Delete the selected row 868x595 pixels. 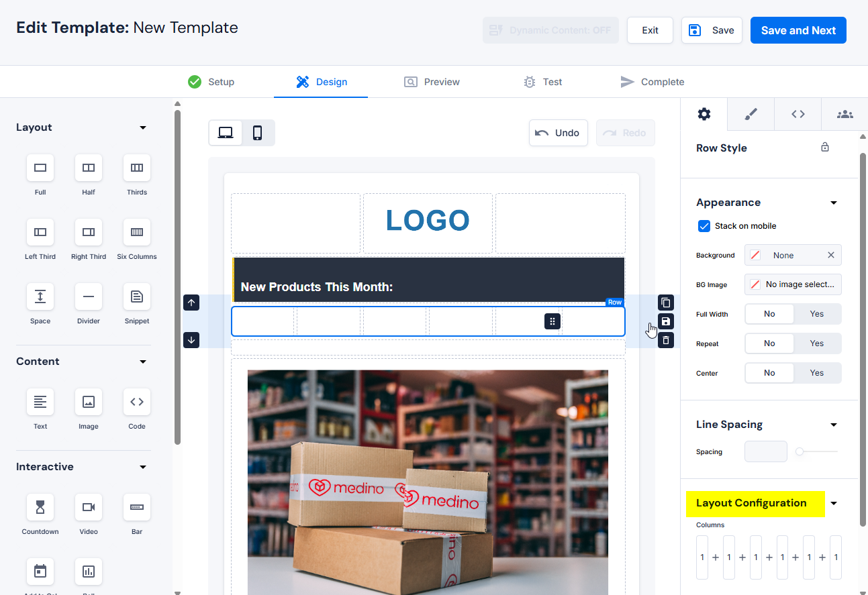coord(665,340)
